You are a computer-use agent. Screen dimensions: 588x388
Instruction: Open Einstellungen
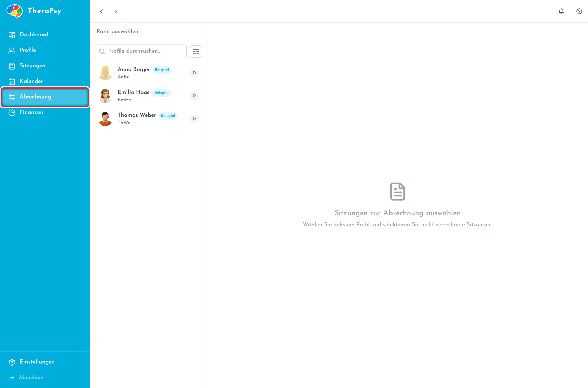point(45,362)
